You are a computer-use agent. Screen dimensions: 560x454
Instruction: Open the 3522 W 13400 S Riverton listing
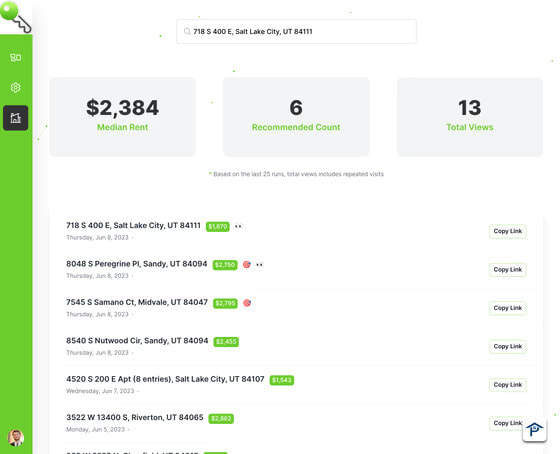(x=135, y=417)
